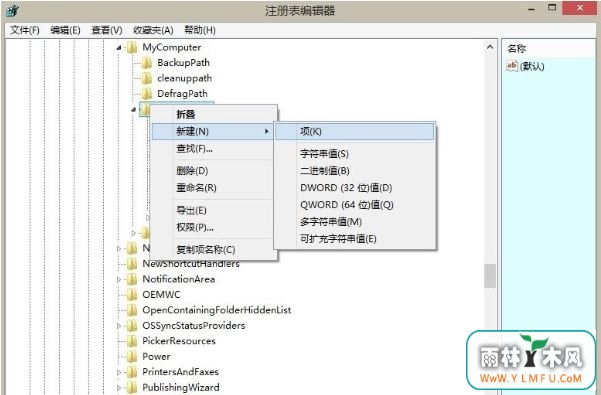Expand the NotificationArea tree node

119,280
